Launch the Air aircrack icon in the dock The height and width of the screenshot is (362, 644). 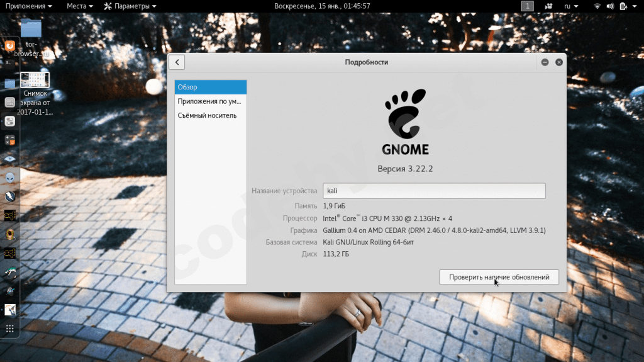10,291
